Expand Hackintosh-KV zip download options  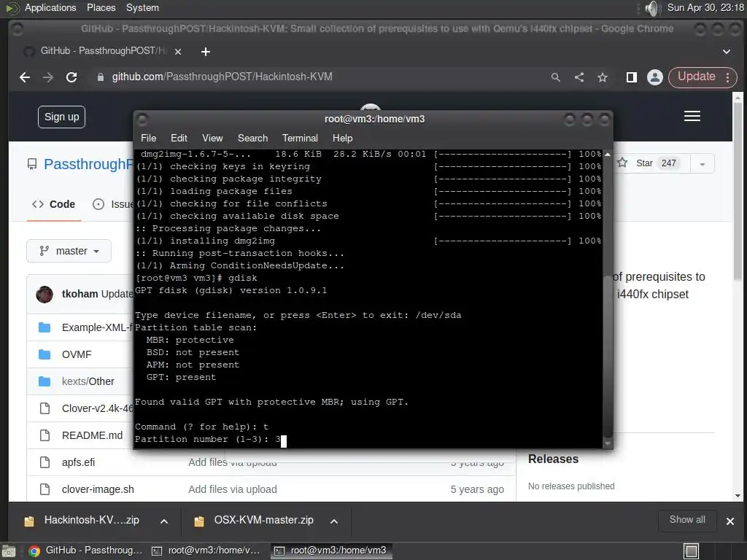[164, 521]
